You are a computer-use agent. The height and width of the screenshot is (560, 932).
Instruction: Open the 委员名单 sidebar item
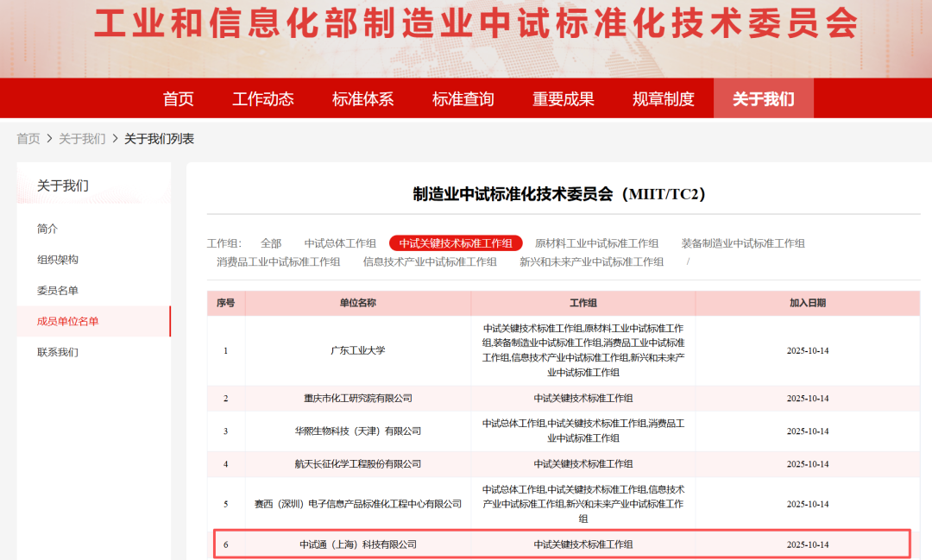58,290
